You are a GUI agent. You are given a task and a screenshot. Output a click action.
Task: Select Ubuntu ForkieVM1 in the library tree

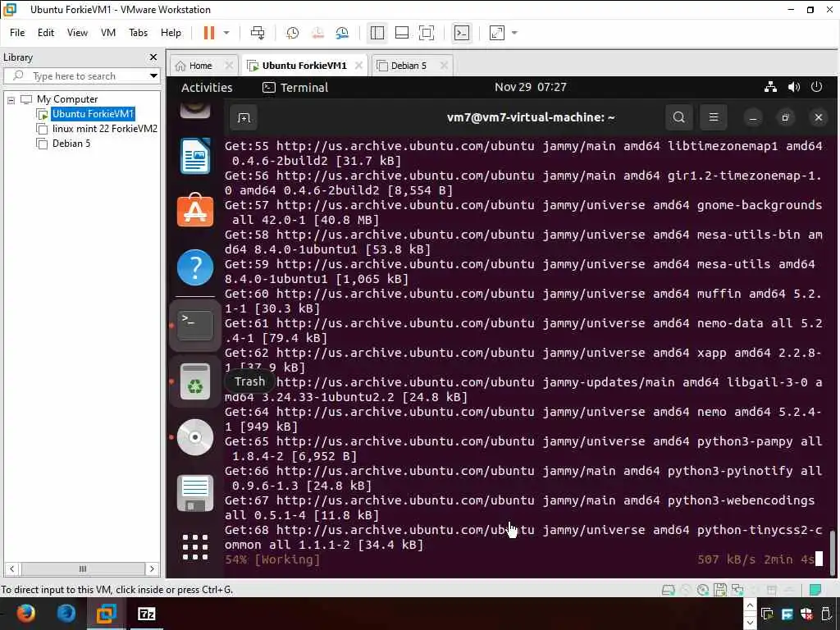pyautogui.click(x=93, y=113)
